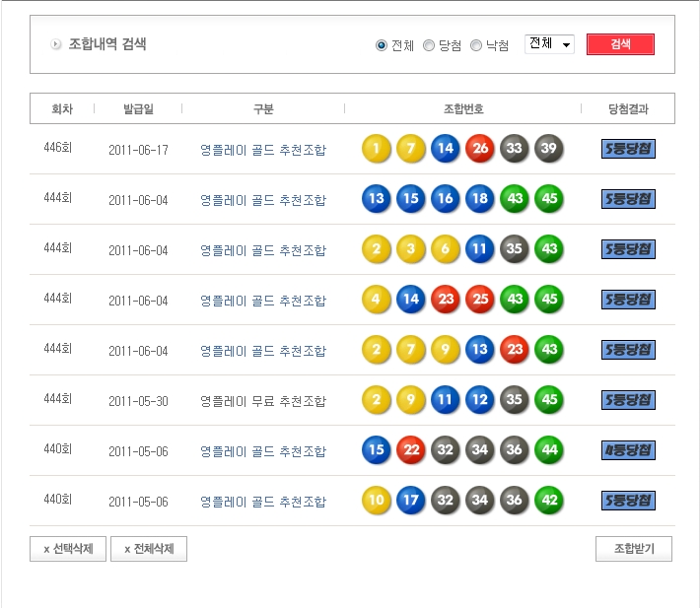This screenshot has height=608, width=700.
Task: Click the yellow number 10 ball
Action: pyautogui.click(x=376, y=501)
